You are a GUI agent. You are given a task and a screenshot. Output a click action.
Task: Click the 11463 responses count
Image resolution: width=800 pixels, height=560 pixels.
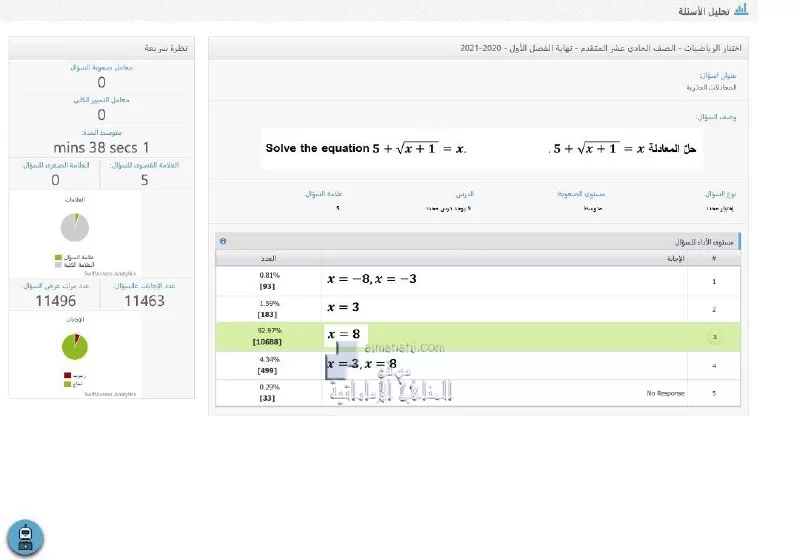[x=144, y=301]
